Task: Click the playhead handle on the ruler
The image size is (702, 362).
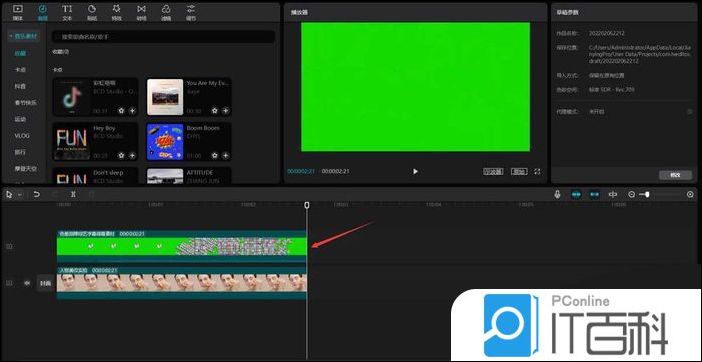Action: 307,205
